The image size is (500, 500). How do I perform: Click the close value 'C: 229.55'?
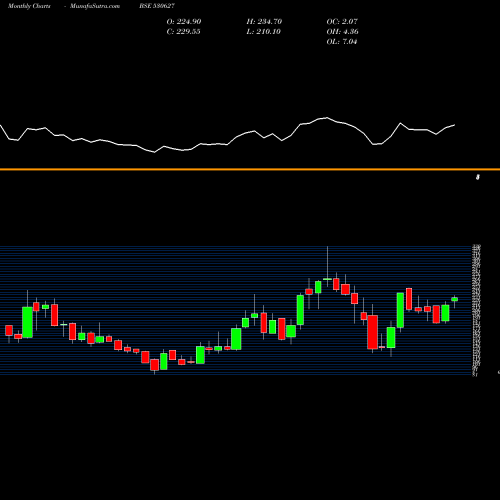pyautogui.click(x=183, y=32)
